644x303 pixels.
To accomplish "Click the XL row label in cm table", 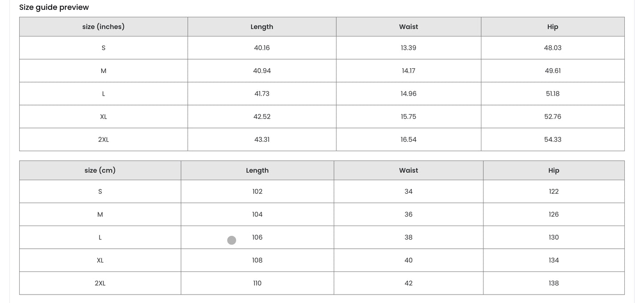I will pos(100,260).
